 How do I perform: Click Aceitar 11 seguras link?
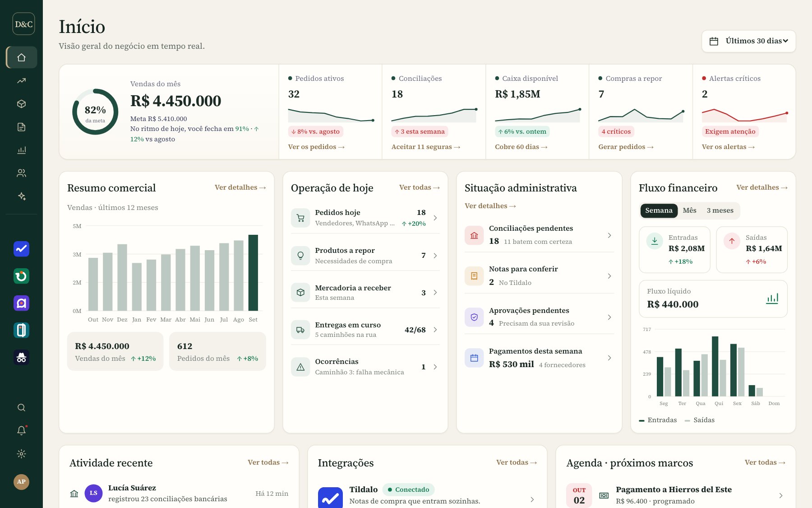click(426, 147)
